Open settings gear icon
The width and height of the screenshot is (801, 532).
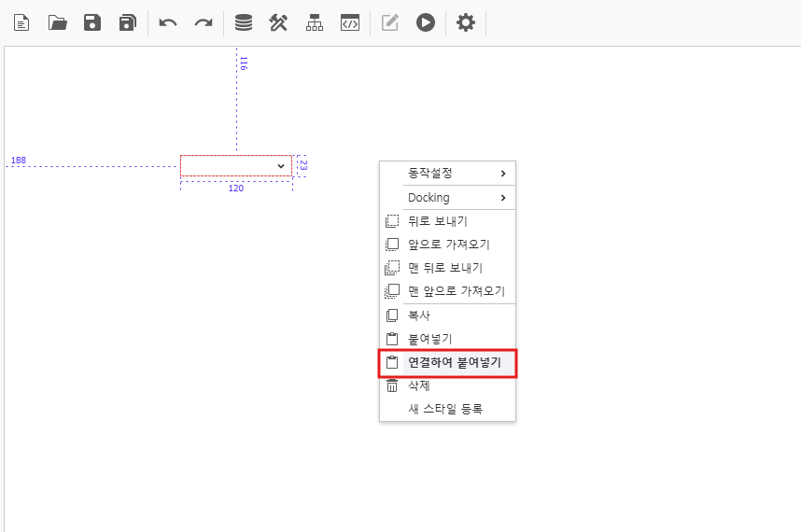(465, 23)
